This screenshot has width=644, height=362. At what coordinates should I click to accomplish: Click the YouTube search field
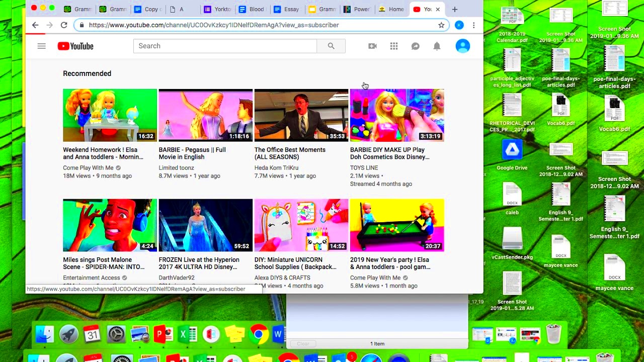click(225, 46)
